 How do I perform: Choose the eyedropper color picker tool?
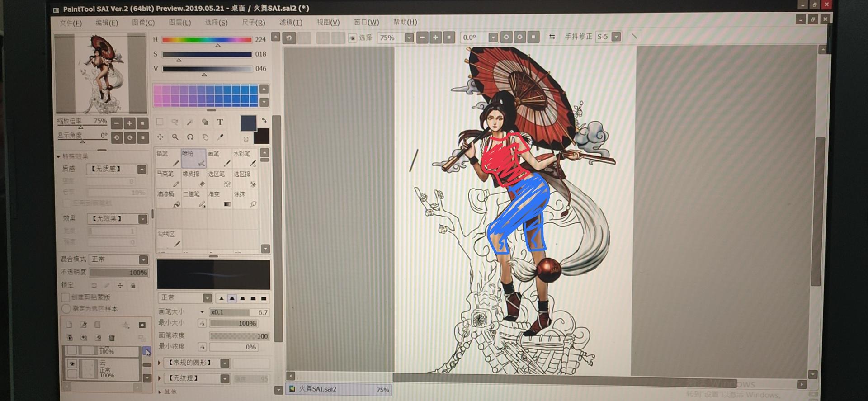click(x=221, y=137)
